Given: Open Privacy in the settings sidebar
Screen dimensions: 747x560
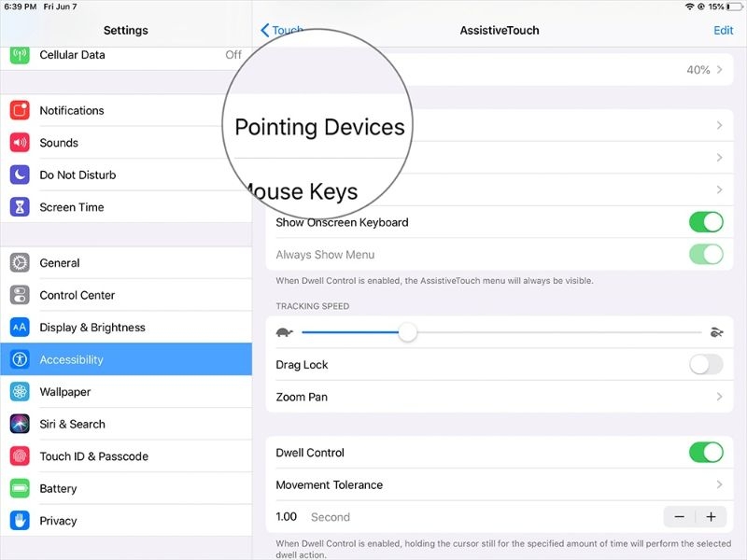Looking at the screenshot, I should 58,521.
